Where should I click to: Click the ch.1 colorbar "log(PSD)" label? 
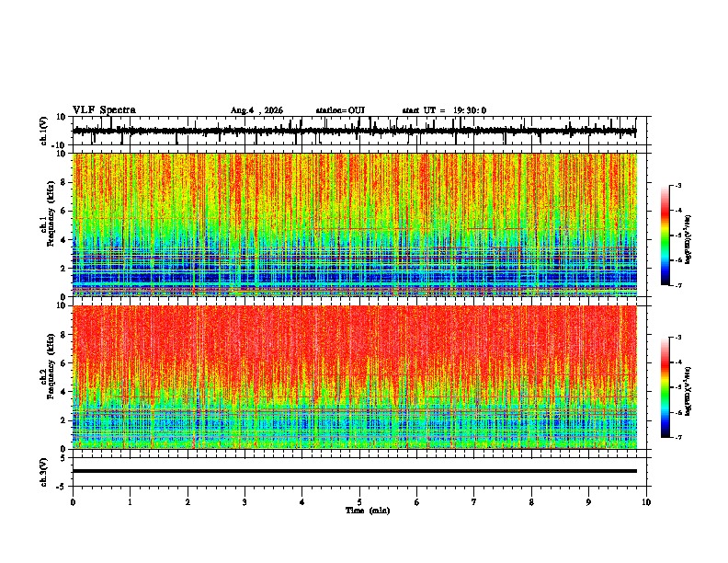tap(688, 239)
